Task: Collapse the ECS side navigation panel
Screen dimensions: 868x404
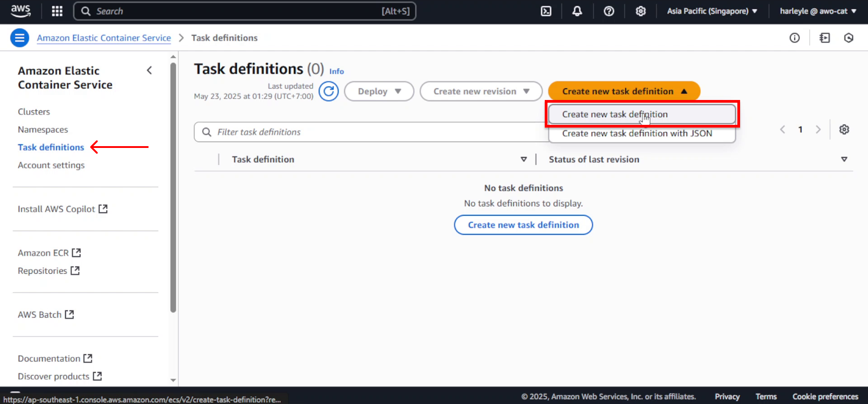Action: [150, 70]
